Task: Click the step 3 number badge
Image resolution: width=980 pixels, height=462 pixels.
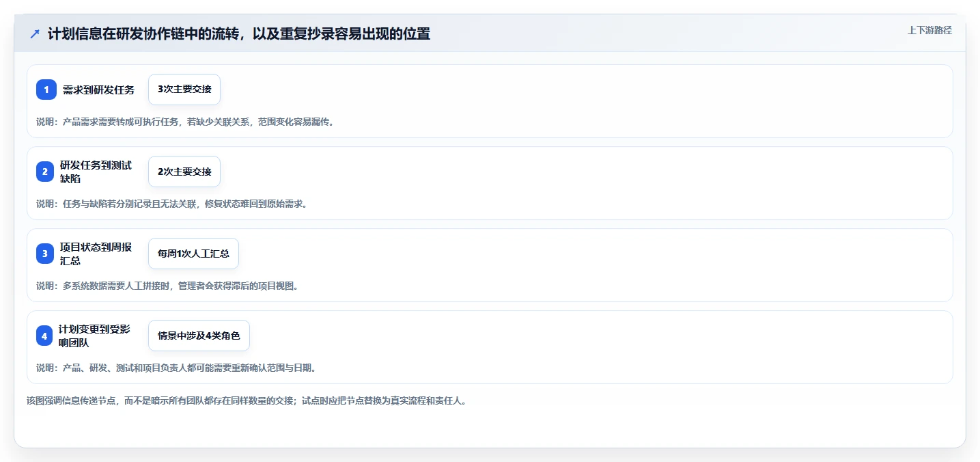Action: point(45,254)
